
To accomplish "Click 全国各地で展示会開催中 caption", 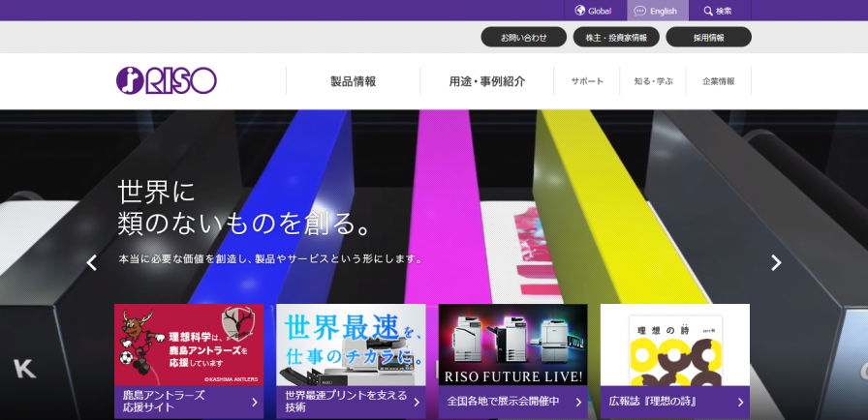I will coord(503,402).
